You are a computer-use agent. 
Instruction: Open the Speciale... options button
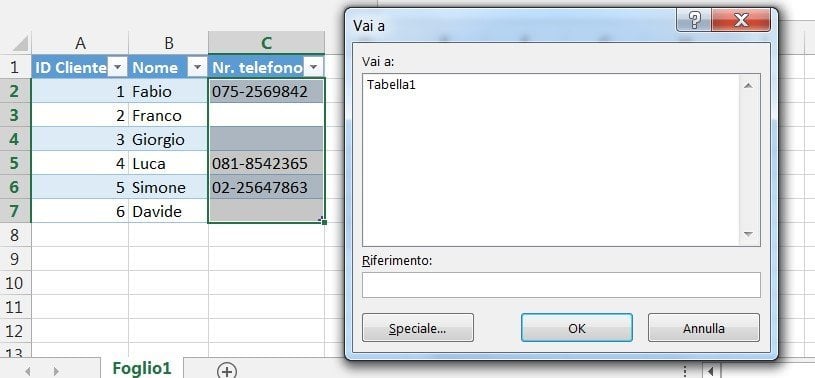(x=418, y=328)
